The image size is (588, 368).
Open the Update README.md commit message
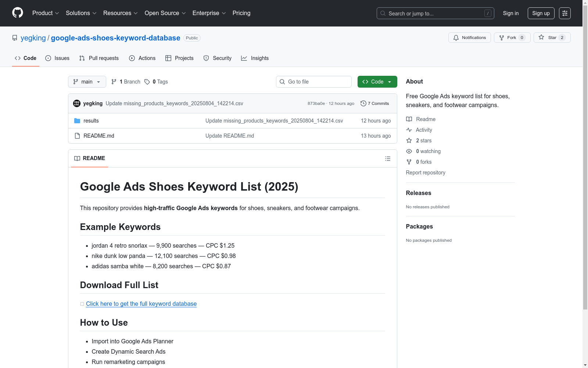[230, 136]
